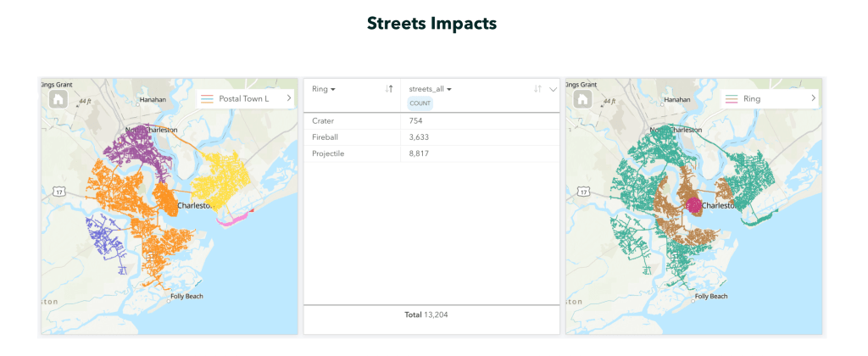Click the home button on left map

(57, 99)
